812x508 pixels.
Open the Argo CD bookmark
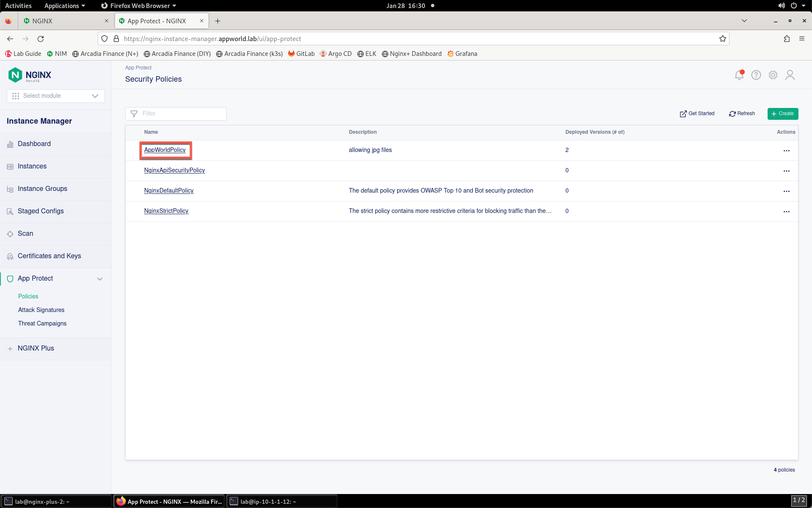click(336, 54)
